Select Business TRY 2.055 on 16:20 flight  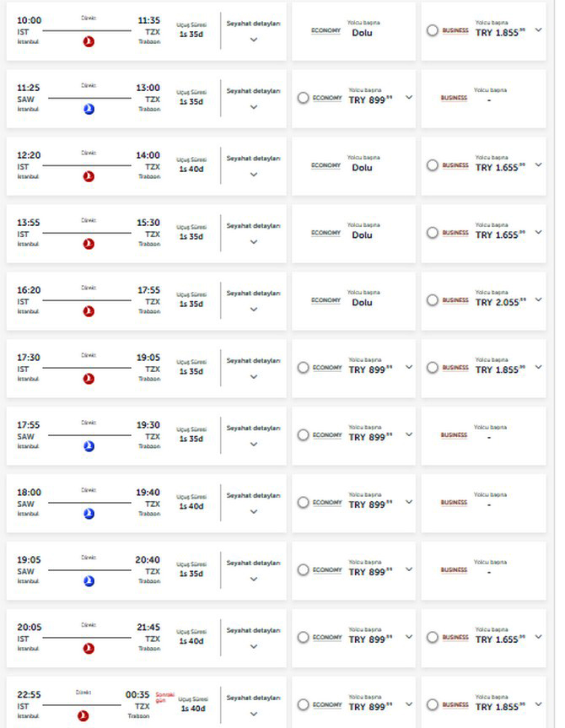pos(433,300)
